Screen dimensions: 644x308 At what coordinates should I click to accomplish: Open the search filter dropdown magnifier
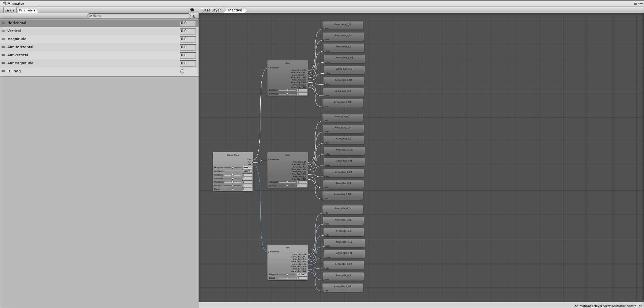point(90,16)
